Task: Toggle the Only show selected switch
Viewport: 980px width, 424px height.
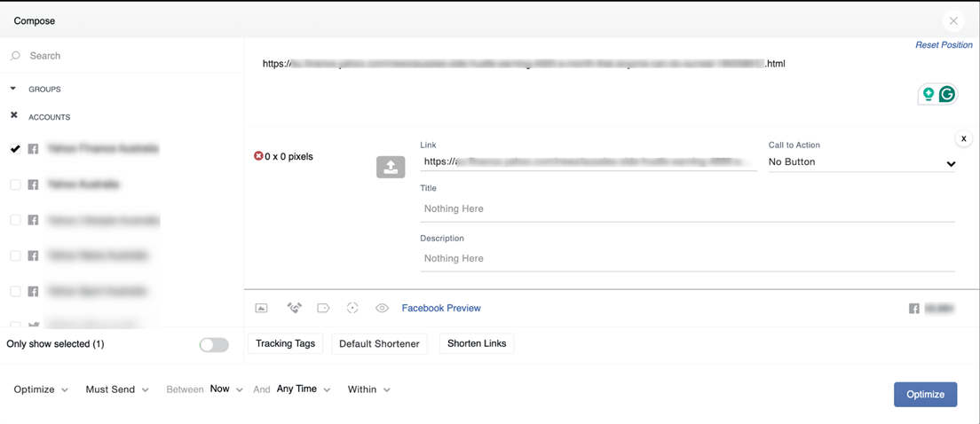Action: pyautogui.click(x=214, y=345)
